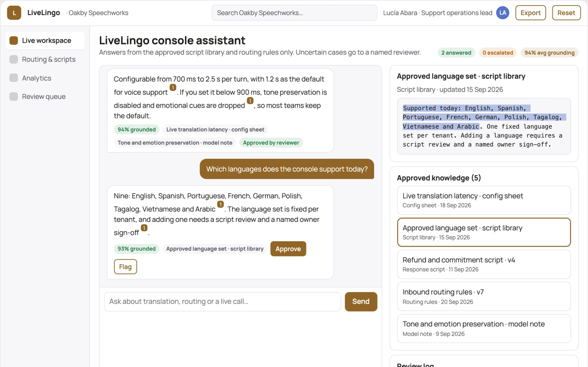Click 'Script library · updated 15 Sep 2026' text

[450, 90]
